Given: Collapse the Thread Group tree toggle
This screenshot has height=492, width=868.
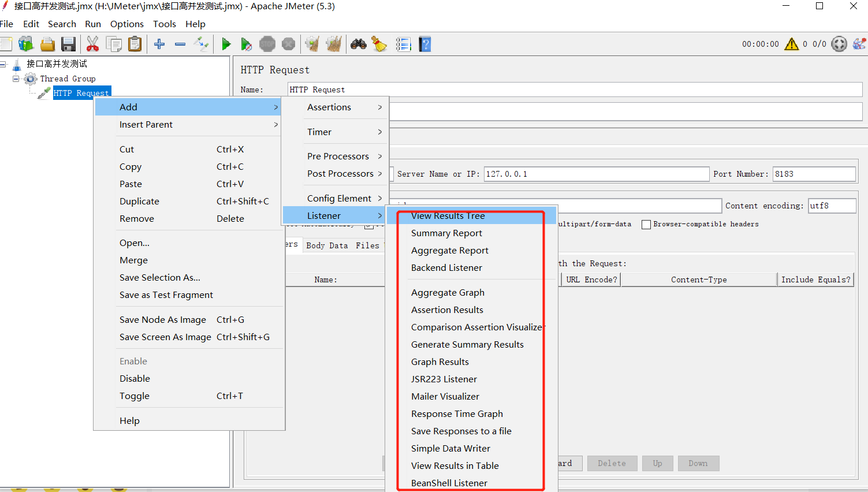Looking at the screenshot, I should coord(16,79).
